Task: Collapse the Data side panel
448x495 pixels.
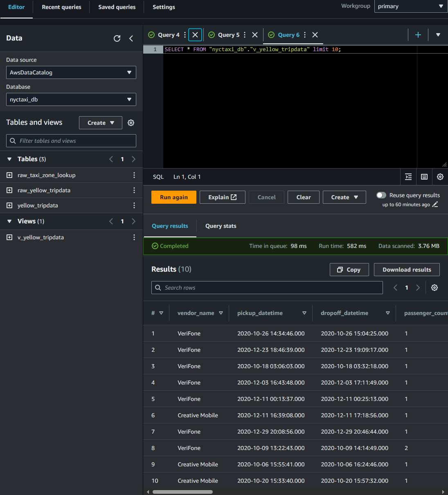Action: (131, 38)
